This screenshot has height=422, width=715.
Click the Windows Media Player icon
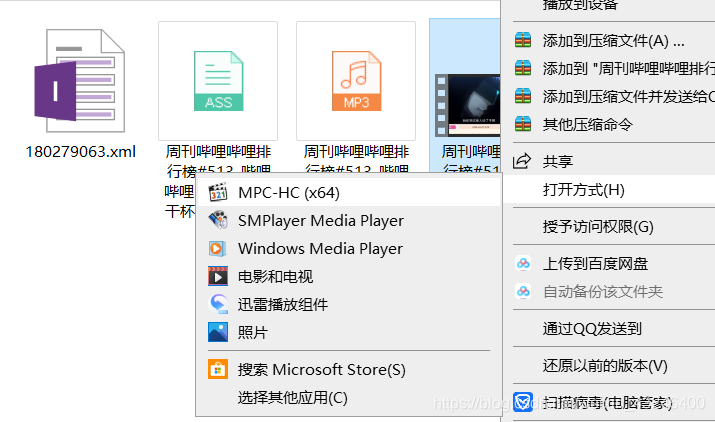218,249
